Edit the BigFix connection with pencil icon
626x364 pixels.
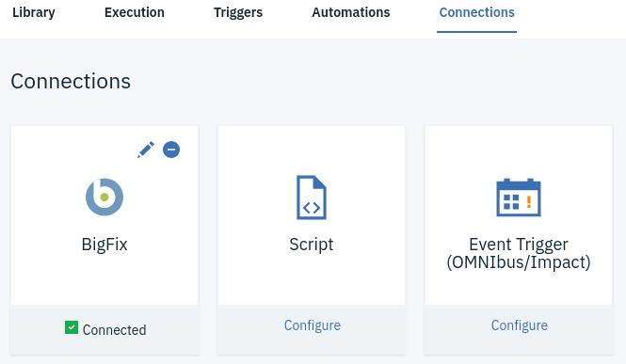pos(146,150)
